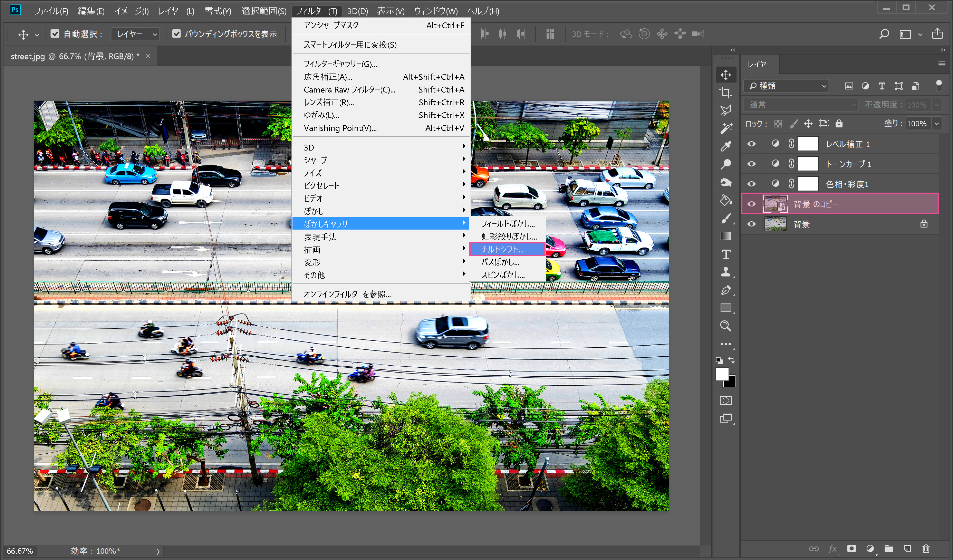Open the 種類 layer filter dropdown

tap(787, 86)
